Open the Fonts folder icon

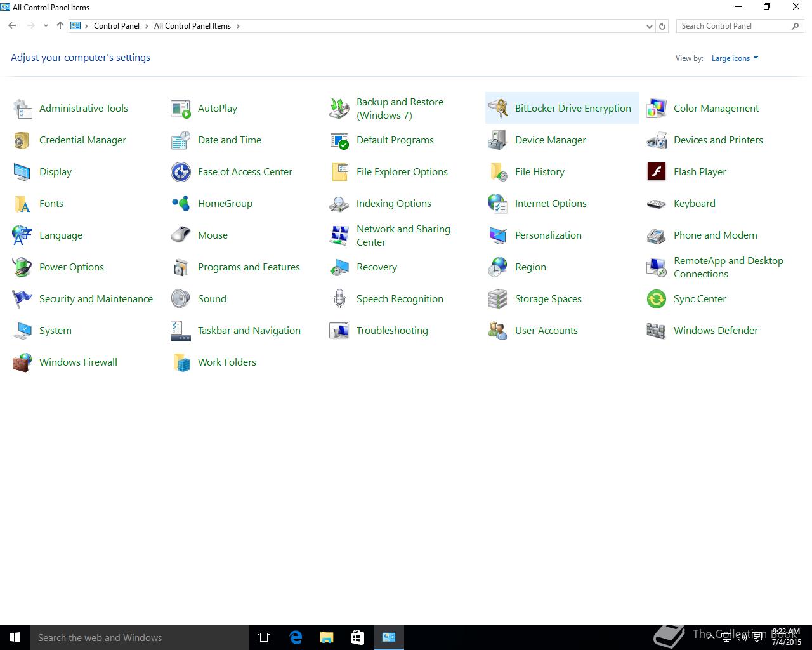pyautogui.click(x=22, y=204)
